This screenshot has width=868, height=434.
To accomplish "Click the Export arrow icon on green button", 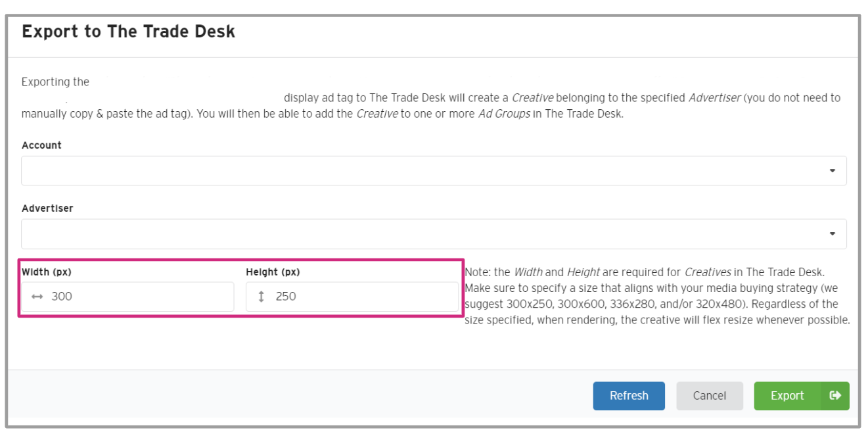I will pyautogui.click(x=835, y=396).
